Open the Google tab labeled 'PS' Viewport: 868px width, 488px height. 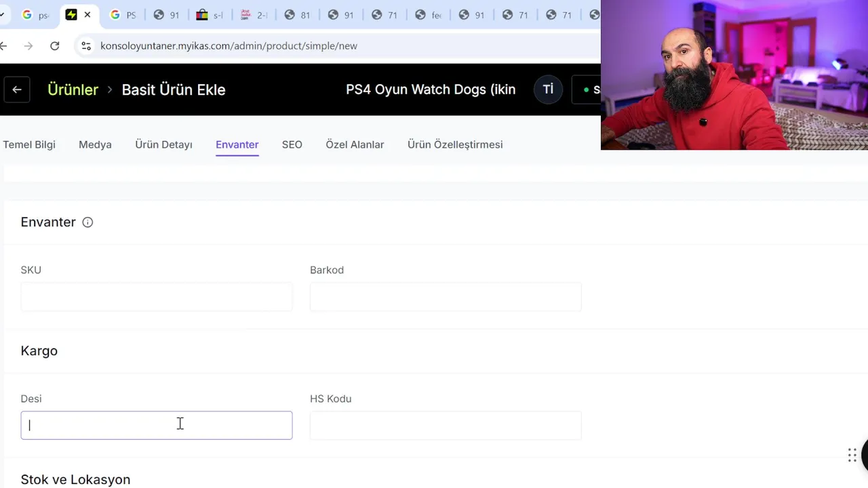point(123,15)
